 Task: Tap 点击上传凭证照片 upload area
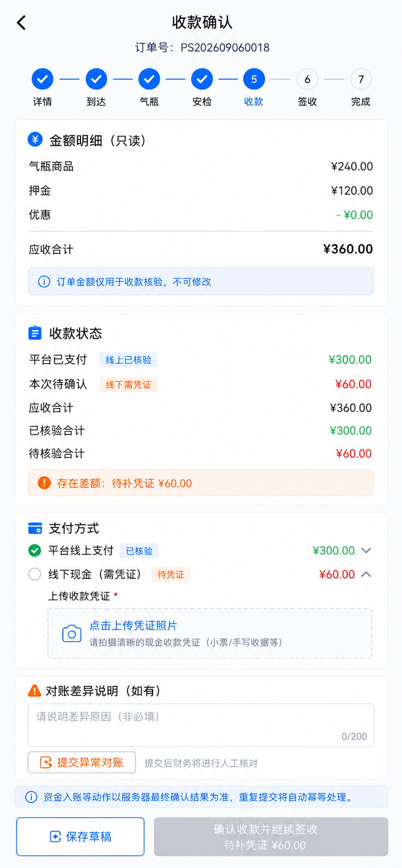[210, 634]
